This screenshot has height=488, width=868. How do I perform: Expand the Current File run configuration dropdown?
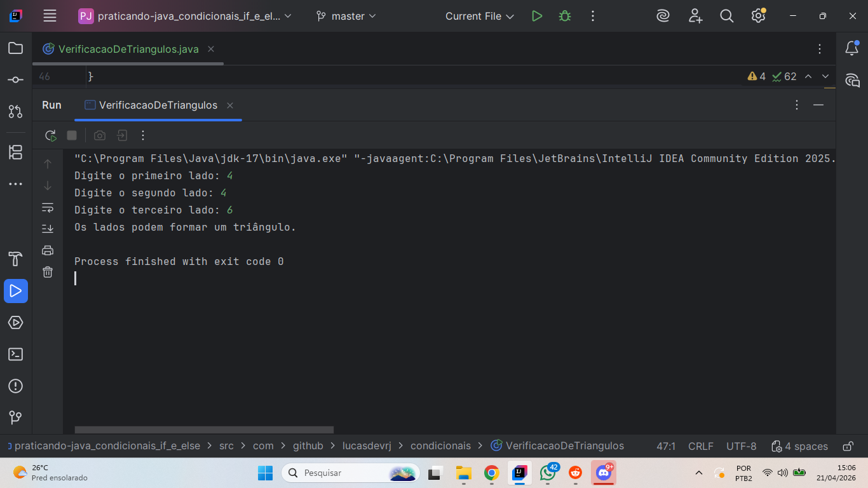(x=480, y=17)
